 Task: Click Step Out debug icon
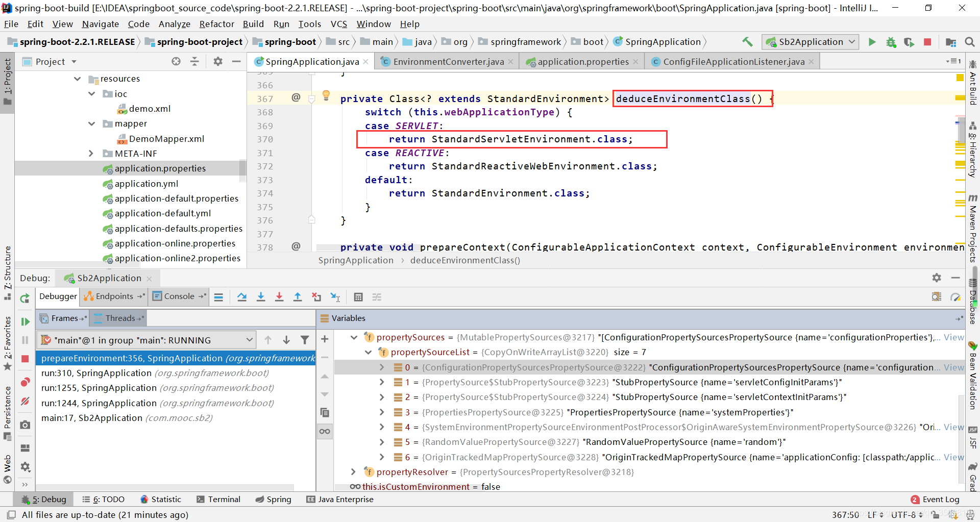click(x=298, y=297)
